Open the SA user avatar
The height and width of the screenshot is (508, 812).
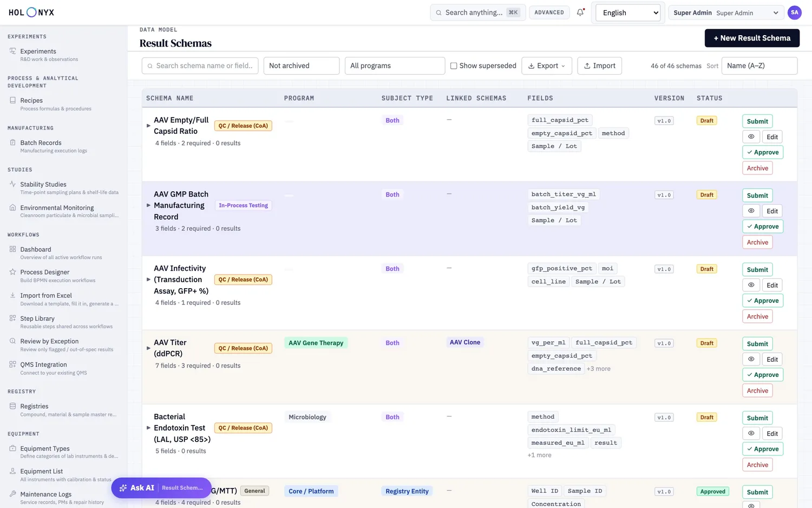click(794, 12)
